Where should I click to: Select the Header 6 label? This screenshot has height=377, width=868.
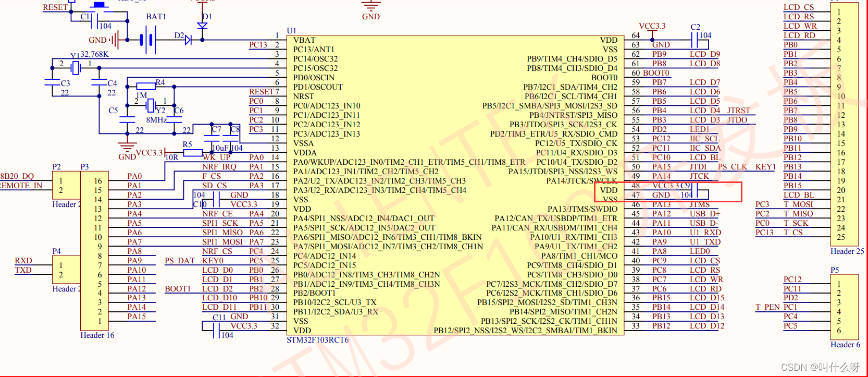845,345
